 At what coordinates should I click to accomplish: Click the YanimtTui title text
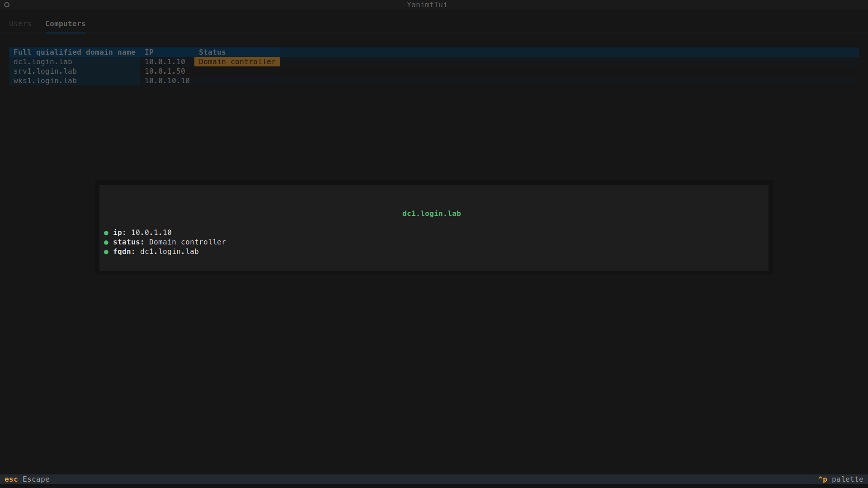click(427, 5)
